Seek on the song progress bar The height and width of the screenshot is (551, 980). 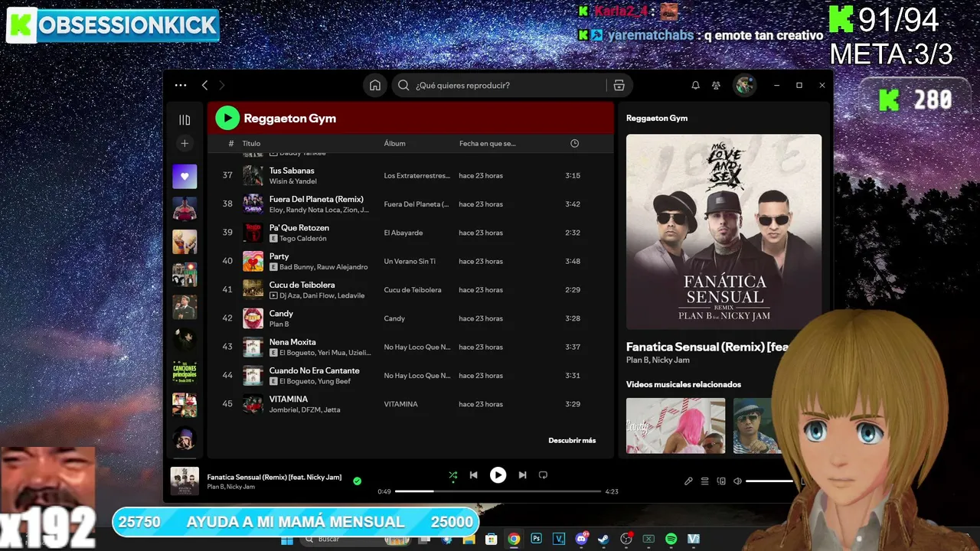[498, 491]
